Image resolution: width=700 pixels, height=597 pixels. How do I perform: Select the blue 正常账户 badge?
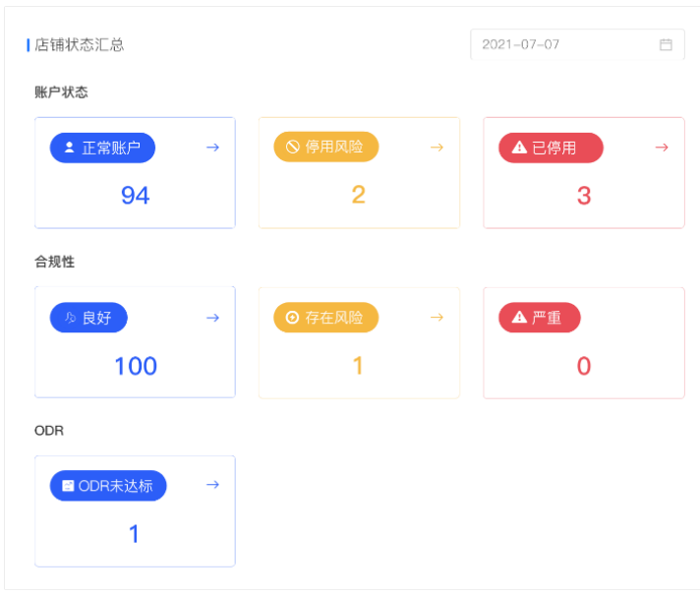[102, 148]
